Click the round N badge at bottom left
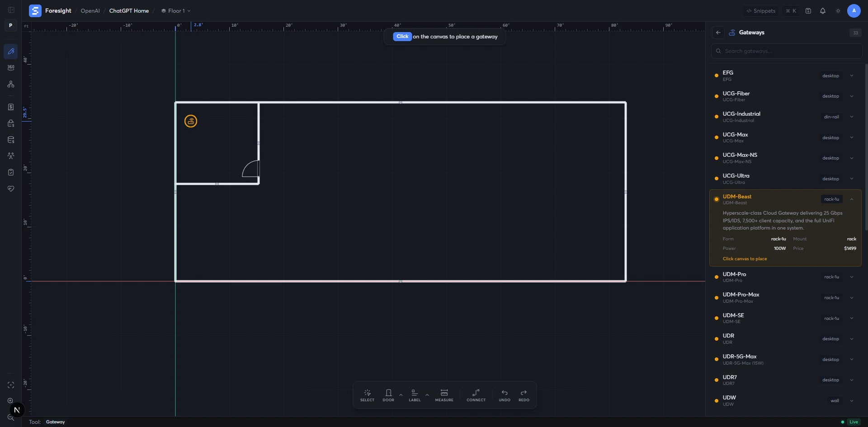868x427 pixels. point(17,410)
